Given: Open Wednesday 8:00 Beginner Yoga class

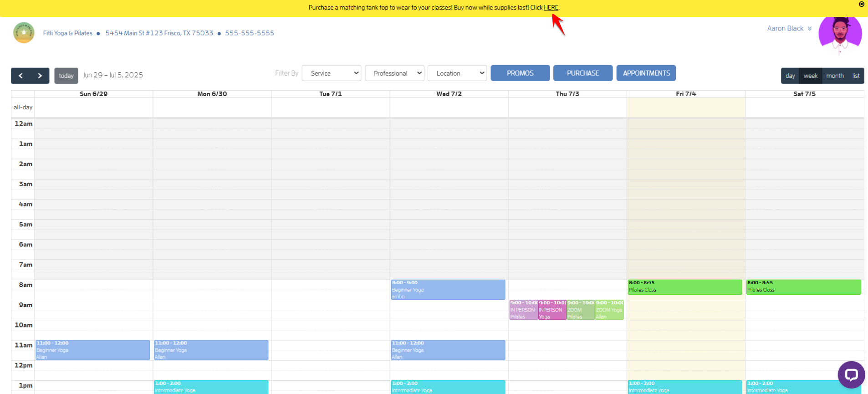Looking at the screenshot, I should click(x=448, y=290).
